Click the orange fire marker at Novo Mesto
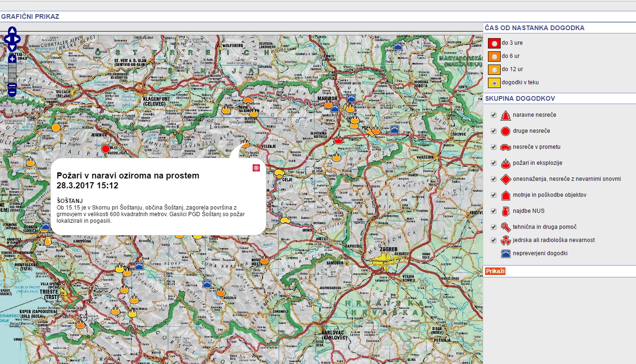 point(264,259)
